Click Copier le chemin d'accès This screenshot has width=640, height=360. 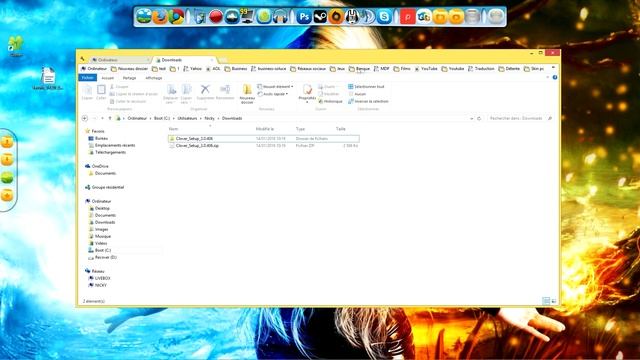[134, 94]
